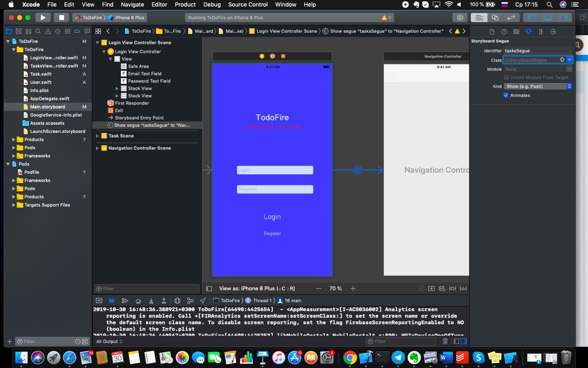Open the Report navigator speech icon

coord(87,31)
